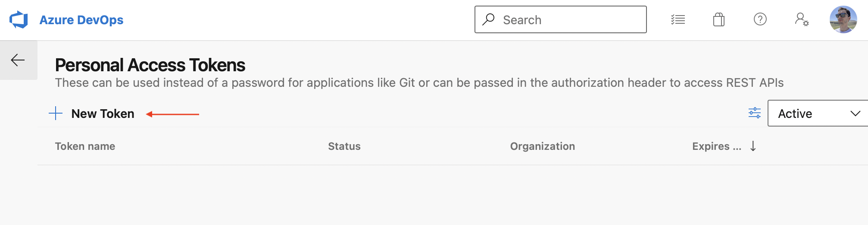Open the Marketplace shopping bag icon
The height and width of the screenshot is (225, 868).
click(x=718, y=19)
